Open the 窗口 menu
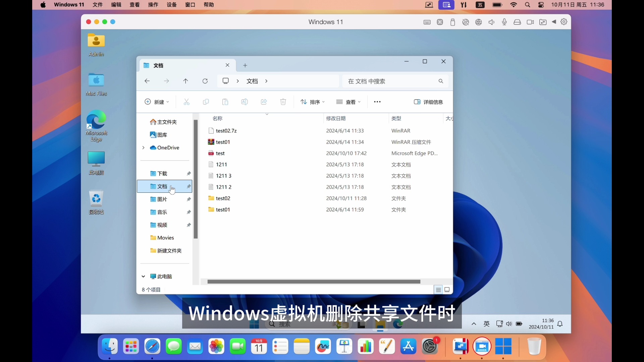Viewport: 644px width, 362px height. point(190,5)
